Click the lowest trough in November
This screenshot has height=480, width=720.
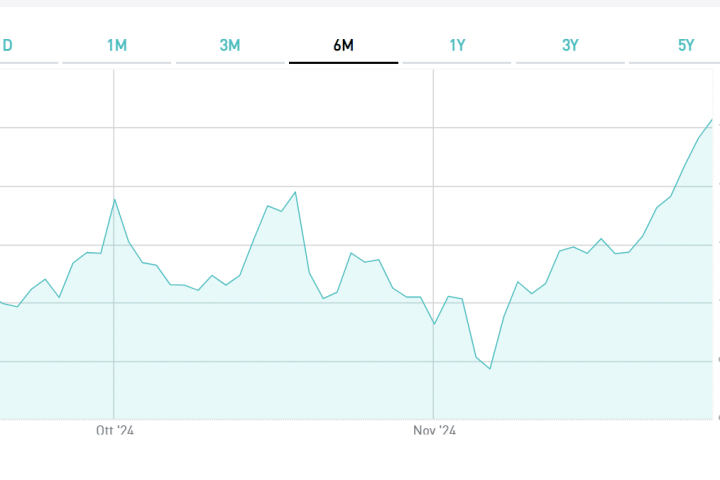coord(490,369)
